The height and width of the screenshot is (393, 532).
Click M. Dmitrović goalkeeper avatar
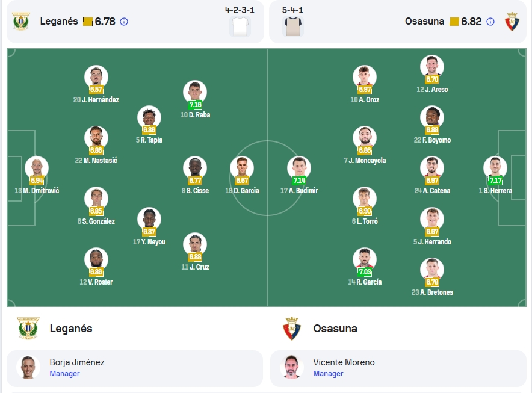pos(37,168)
